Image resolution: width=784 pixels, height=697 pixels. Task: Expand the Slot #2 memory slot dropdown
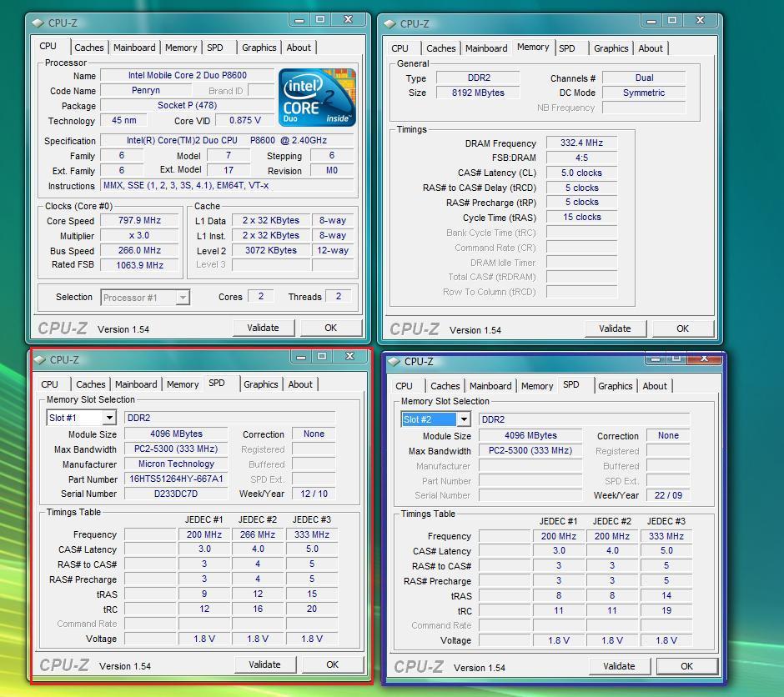pyautogui.click(x=463, y=419)
